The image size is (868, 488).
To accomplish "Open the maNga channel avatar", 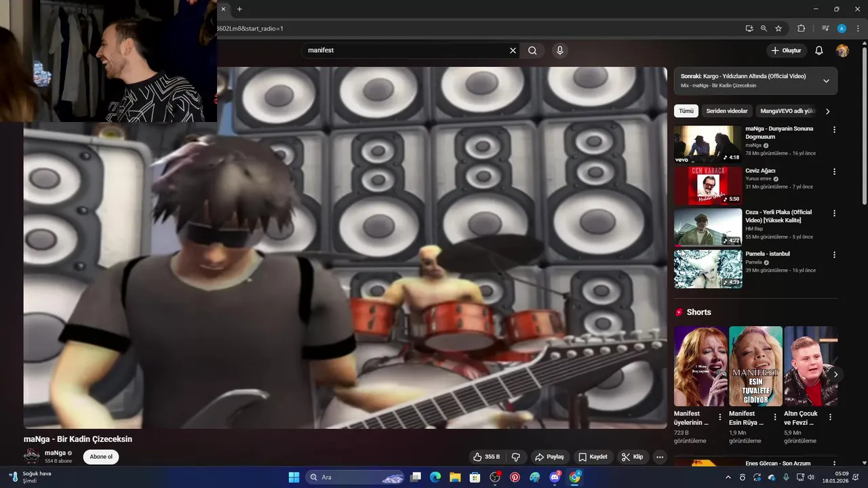I will 32,456.
